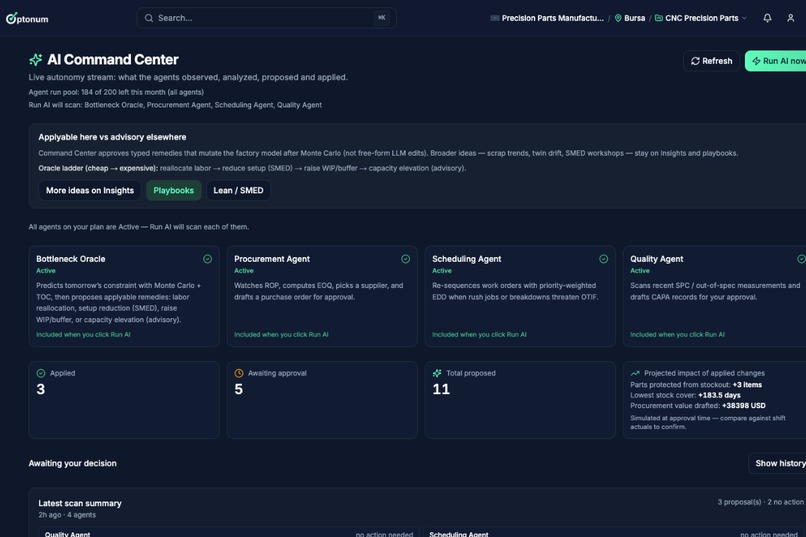Click the folder icon before CNC Precision Parts
This screenshot has width=806, height=537.
(x=658, y=18)
